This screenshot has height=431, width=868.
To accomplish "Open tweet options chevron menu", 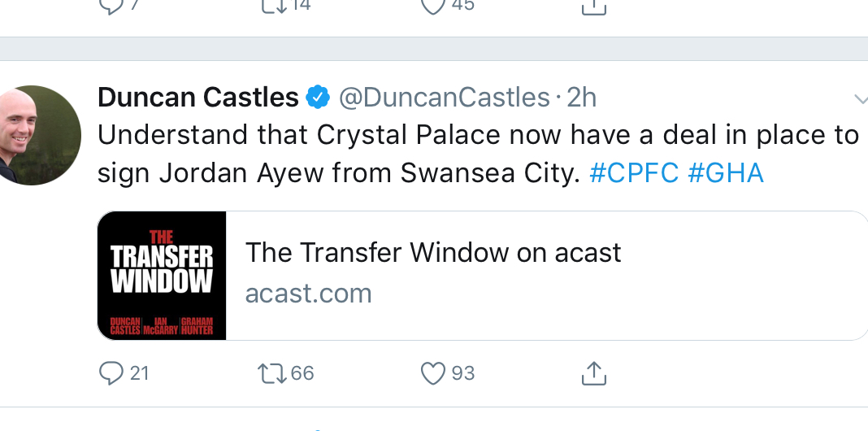I will (861, 99).
